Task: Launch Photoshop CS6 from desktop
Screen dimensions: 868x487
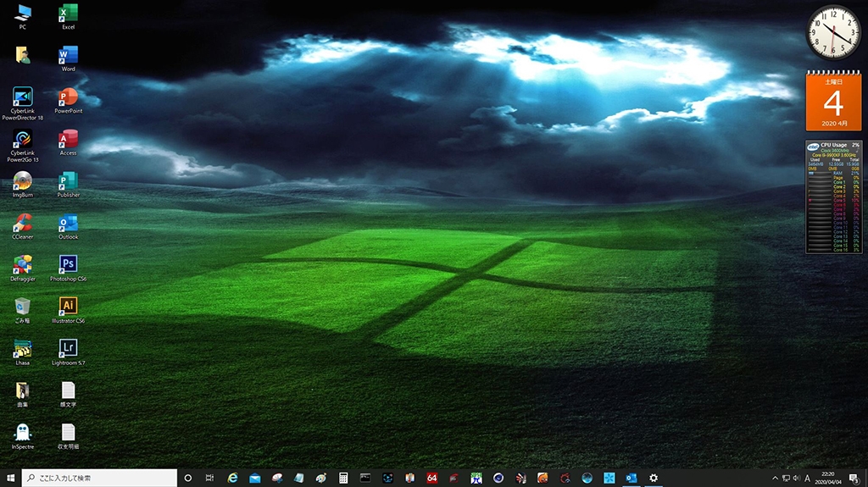Action: [x=68, y=268]
